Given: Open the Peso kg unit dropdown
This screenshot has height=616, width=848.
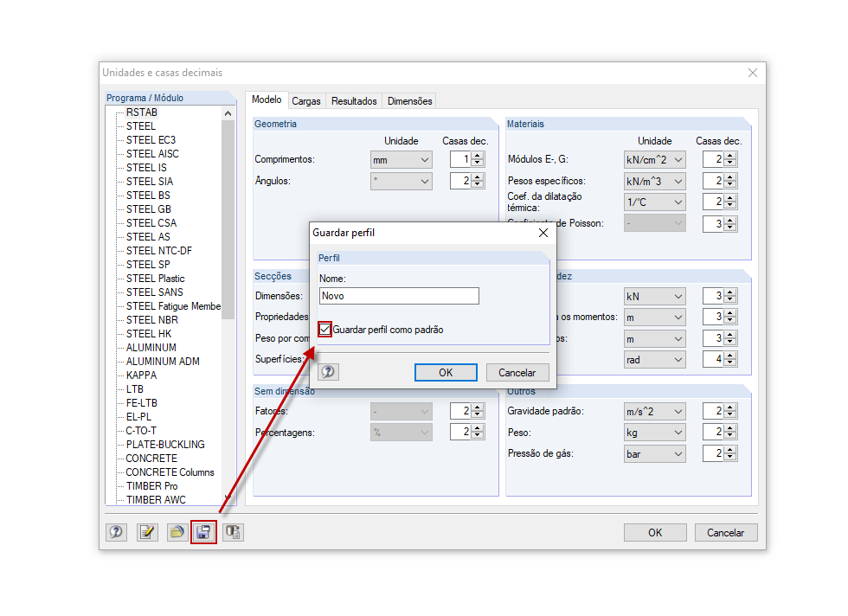Looking at the screenshot, I should pyautogui.click(x=654, y=433).
